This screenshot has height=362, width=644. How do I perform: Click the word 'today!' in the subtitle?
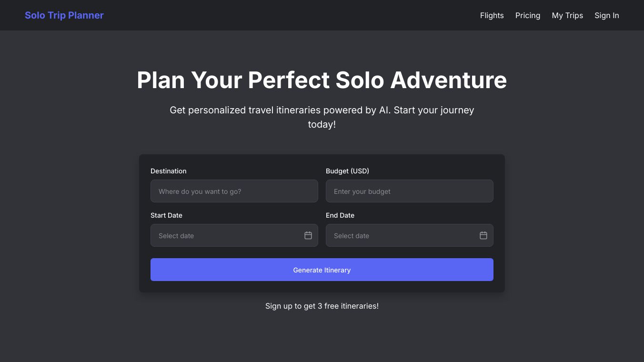(x=322, y=124)
